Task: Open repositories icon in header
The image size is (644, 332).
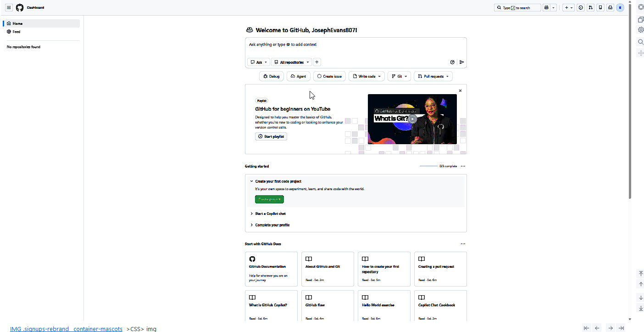Action: tap(600, 8)
